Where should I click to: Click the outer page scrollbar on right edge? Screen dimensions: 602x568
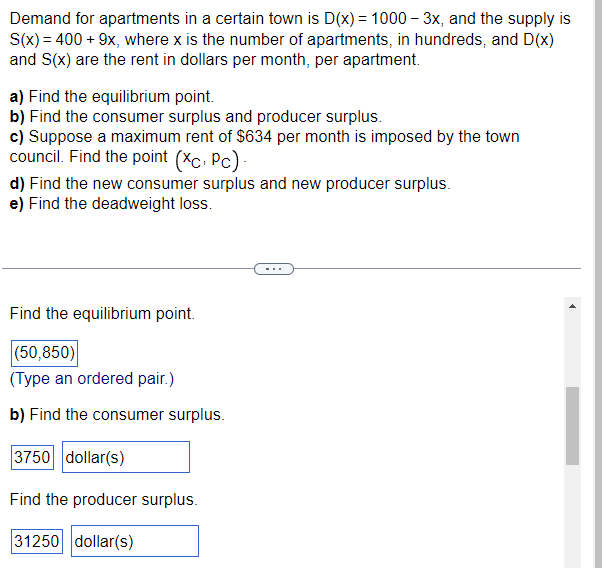coord(598,284)
